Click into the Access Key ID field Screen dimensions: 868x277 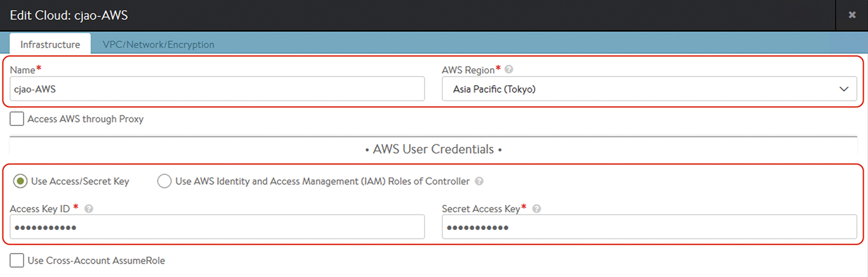point(217,227)
